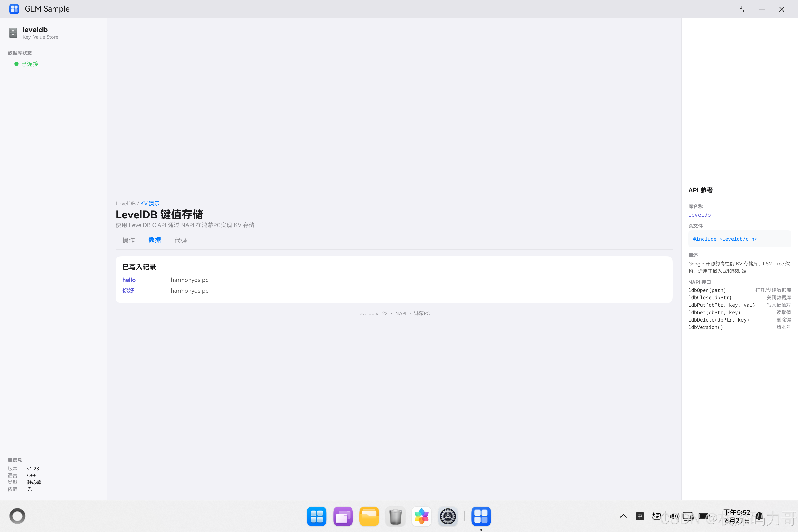The image size is (798, 532).
Task: Click the running GLM Sample dock icon
Action: click(x=481, y=516)
